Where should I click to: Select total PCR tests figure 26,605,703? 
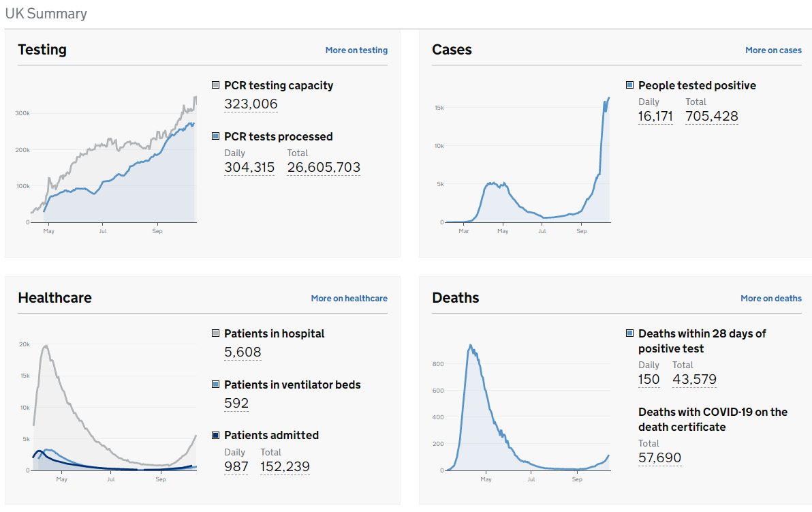tap(324, 168)
